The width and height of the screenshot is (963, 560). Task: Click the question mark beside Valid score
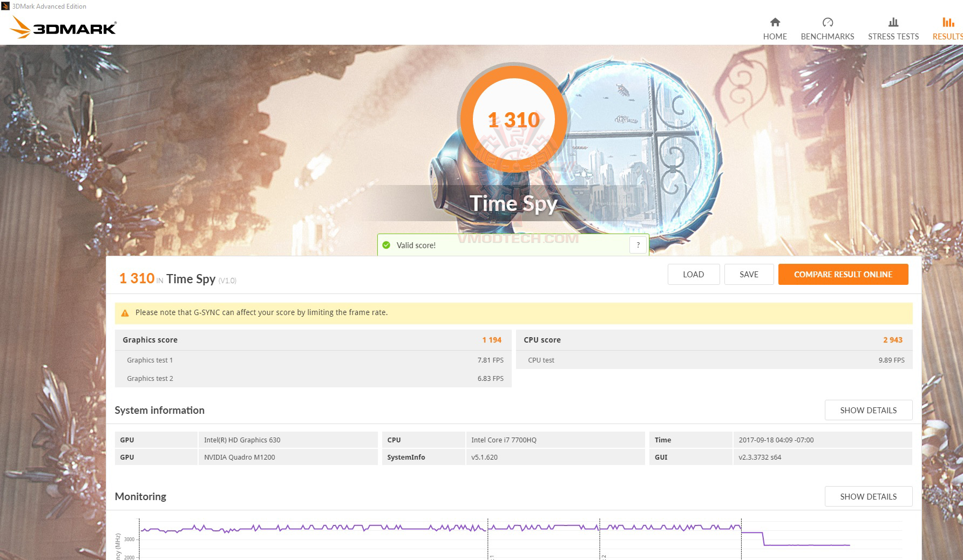tap(638, 244)
